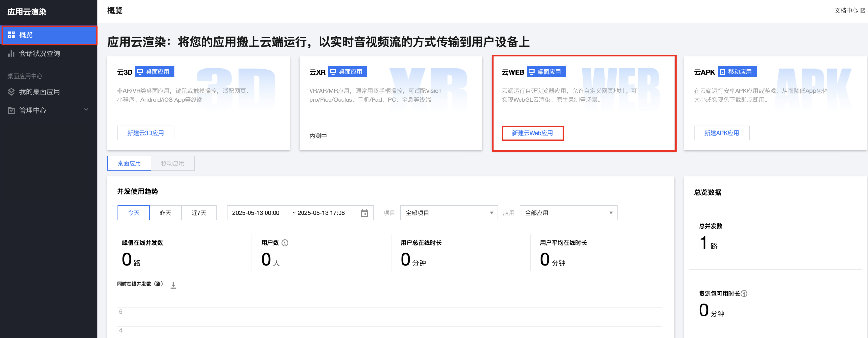Click the info icon next to 资源包可用时长
Screen dimensions: 868x338
point(744,294)
